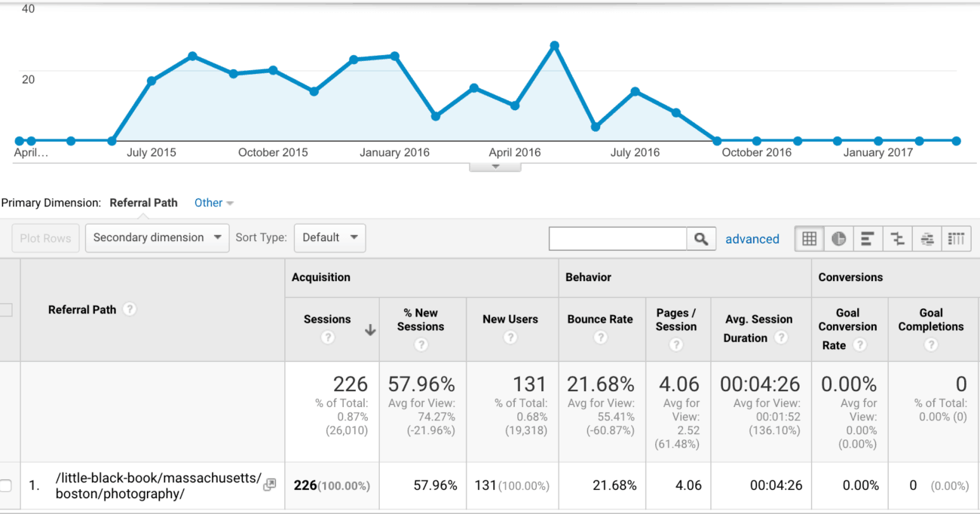Sort table by Sessions column

pos(328,320)
